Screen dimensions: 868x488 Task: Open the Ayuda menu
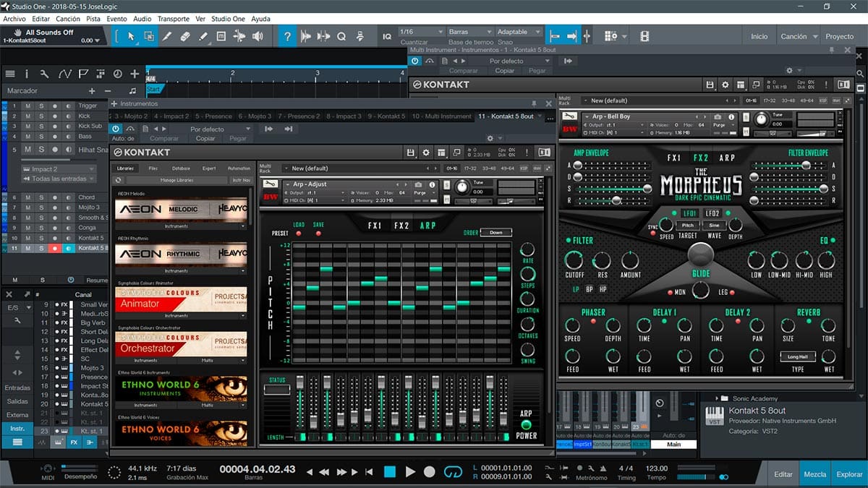click(260, 18)
